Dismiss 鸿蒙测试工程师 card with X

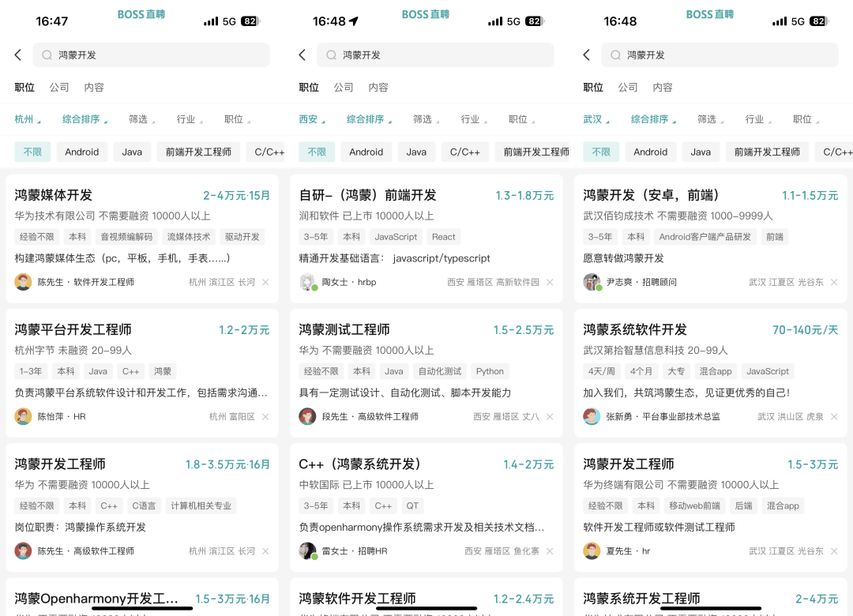point(550,416)
